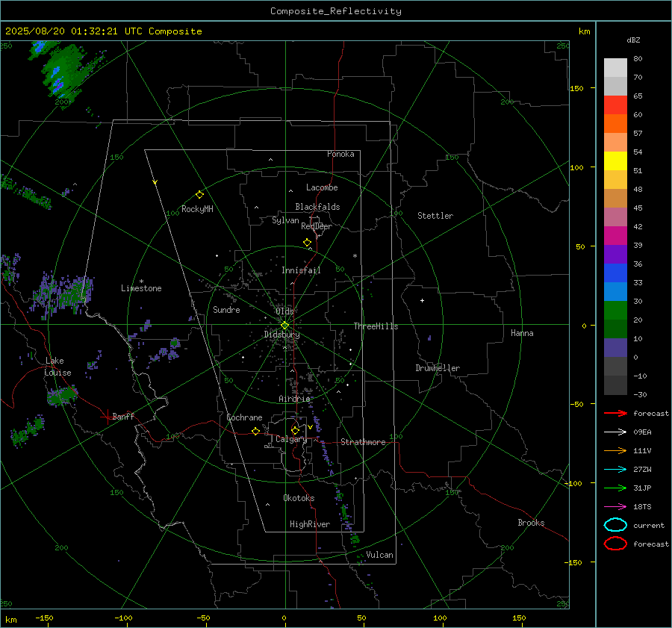Image resolution: width=672 pixels, height=628 pixels.
Task: Click the Blackfalds label
Action: (x=317, y=207)
